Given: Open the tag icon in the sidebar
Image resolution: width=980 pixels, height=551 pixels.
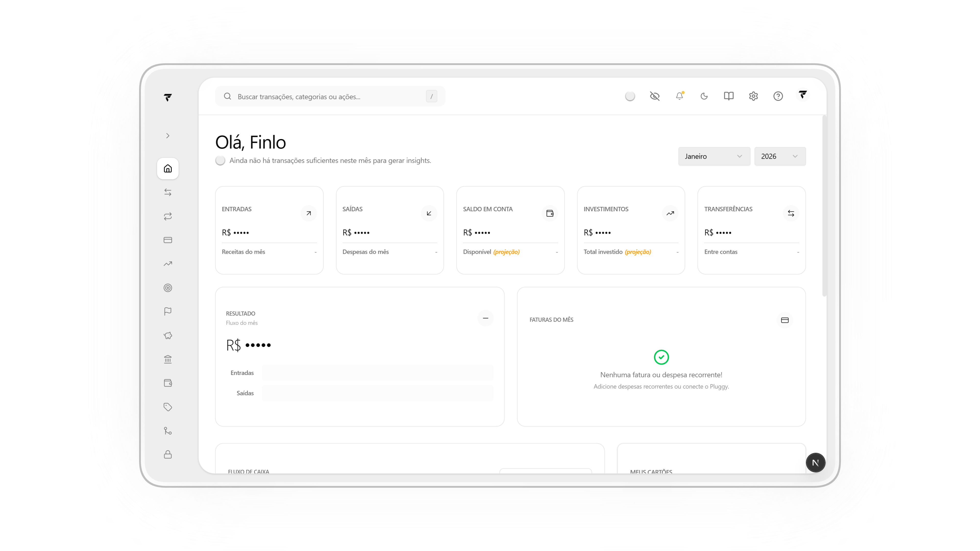Looking at the screenshot, I should point(168,407).
